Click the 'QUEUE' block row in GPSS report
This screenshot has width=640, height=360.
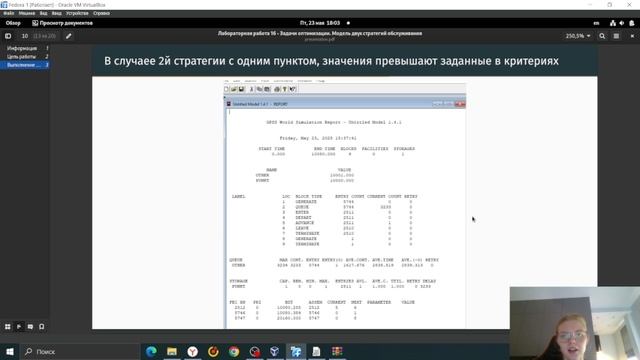pyautogui.click(x=347, y=207)
